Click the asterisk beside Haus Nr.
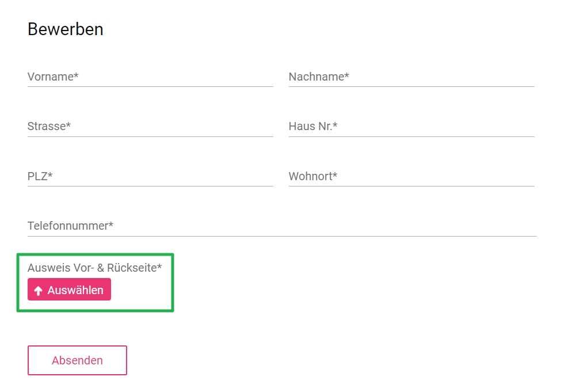This screenshot has height=392, width=561. point(335,124)
